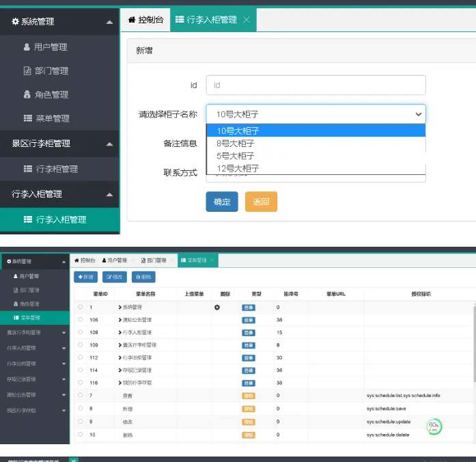Click the 修改 button in the table toolbar

115,277
